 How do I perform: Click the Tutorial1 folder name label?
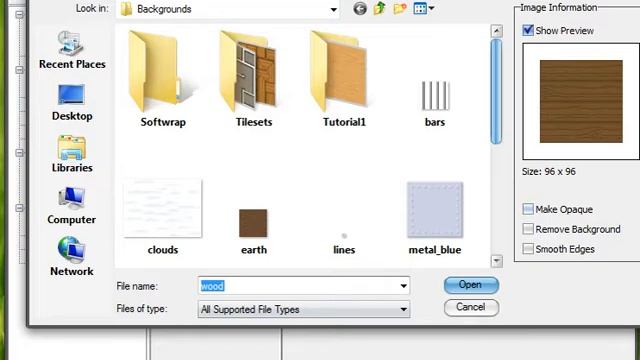click(x=344, y=122)
